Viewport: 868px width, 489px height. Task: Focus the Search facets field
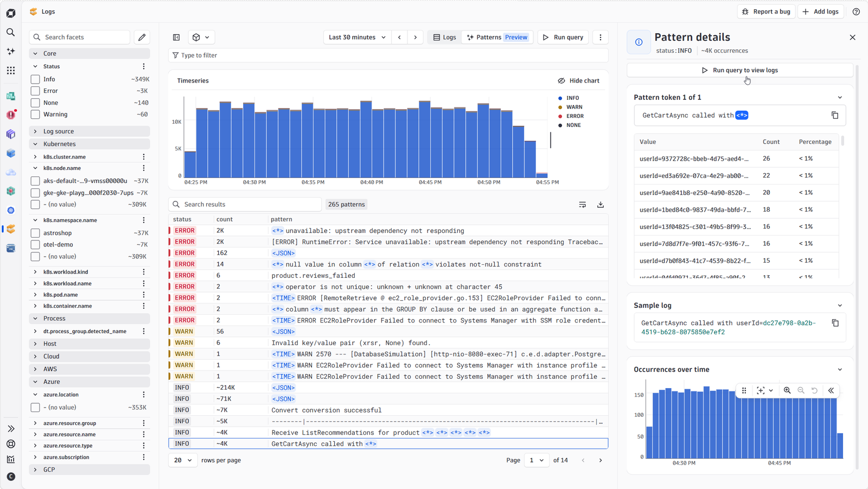pyautogui.click(x=80, y=37)
